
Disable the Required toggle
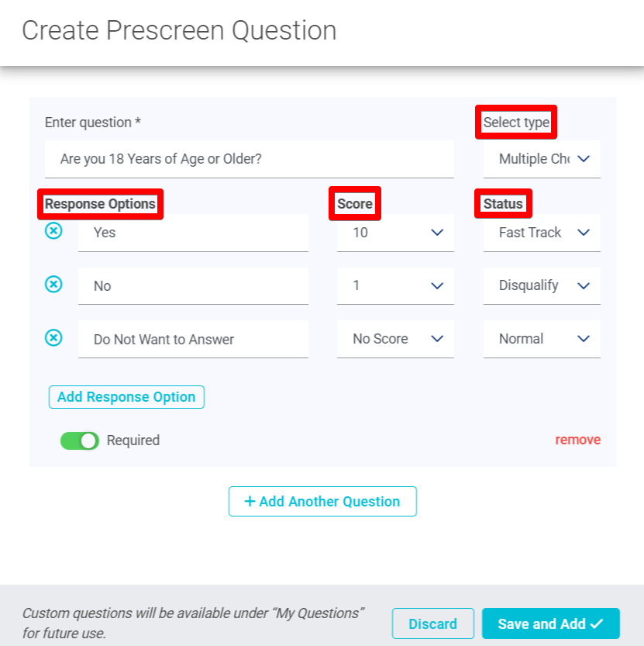(x=79, y=440)
